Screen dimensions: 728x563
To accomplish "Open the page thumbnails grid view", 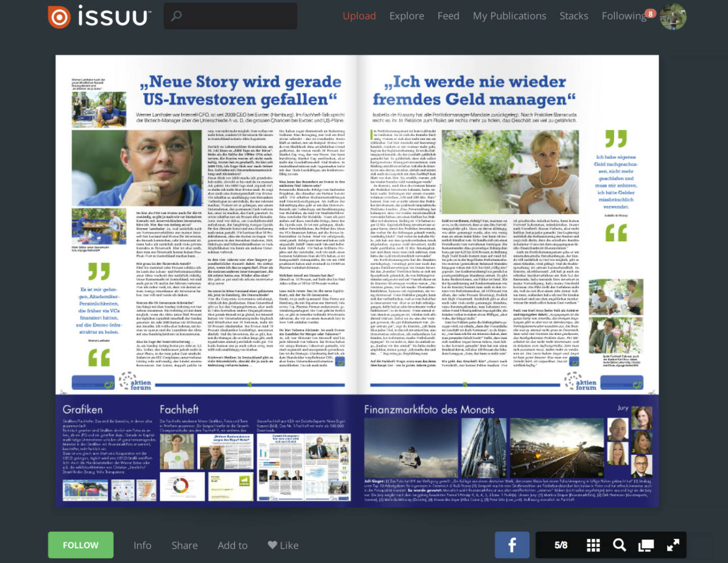I will click(x=593, y=545).
